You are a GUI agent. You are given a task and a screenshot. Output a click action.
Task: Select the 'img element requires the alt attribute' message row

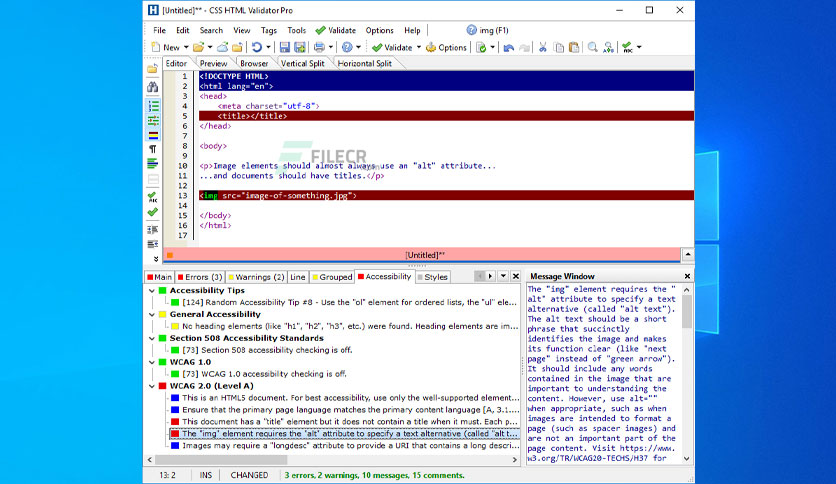click(344, 434)
